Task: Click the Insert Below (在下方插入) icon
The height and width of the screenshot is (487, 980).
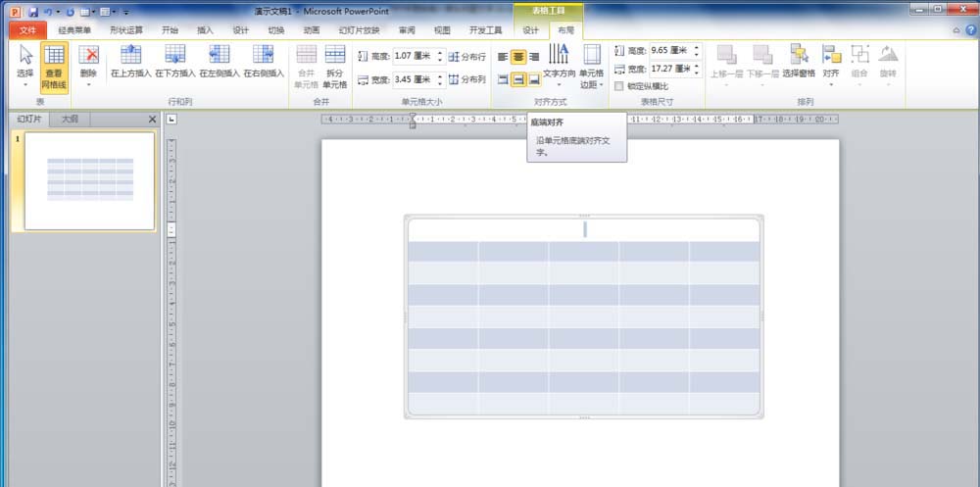Action: (175, 62)
